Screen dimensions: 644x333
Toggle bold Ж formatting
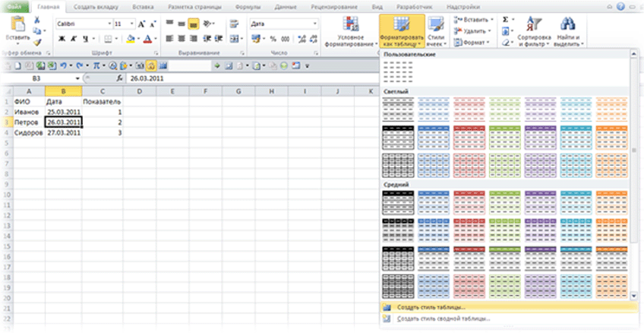[x=62, y=39]
